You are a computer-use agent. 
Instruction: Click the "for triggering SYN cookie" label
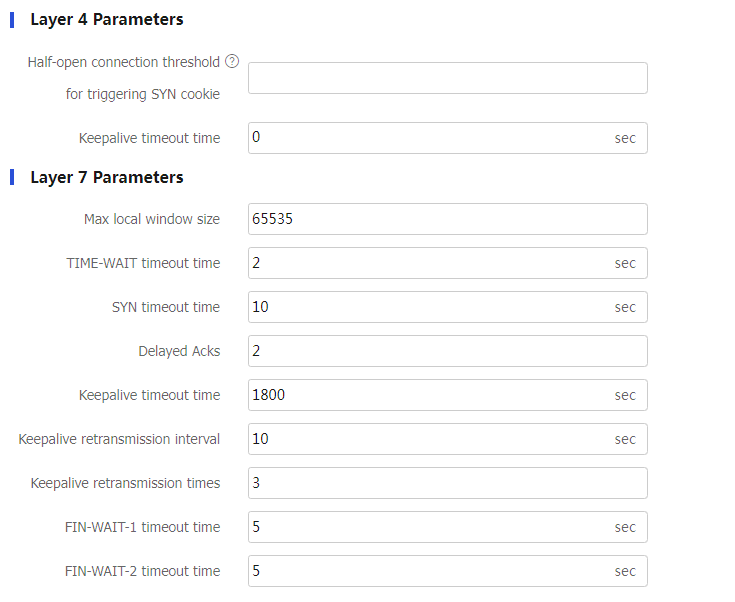143,94
